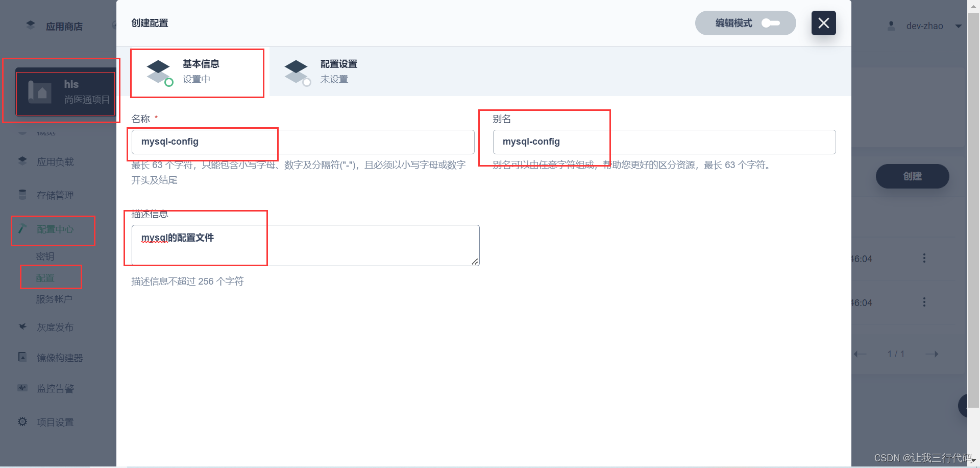
Task: Open 监控告警 sidebar menu
Action: pos(55,389)
